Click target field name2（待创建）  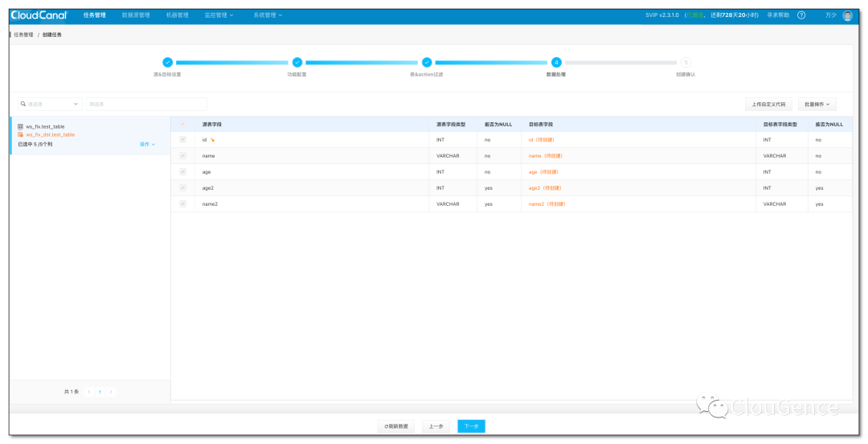pyautogui.click(x=547, y=204)
